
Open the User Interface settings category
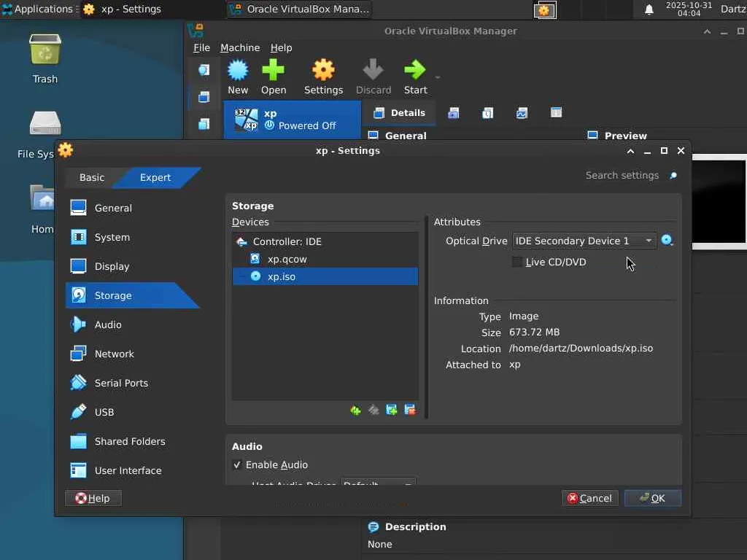coord(133,470)
